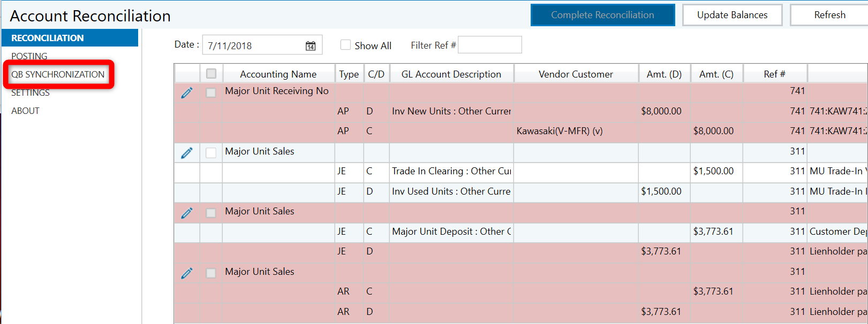Screen dimensions: 868x324
Task: Sort by Type column header
Action: (x=349, y=74)
